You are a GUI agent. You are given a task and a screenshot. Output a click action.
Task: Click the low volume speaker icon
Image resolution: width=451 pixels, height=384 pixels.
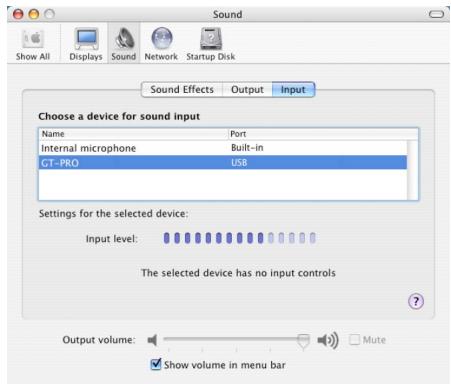[x=152, y=340]
